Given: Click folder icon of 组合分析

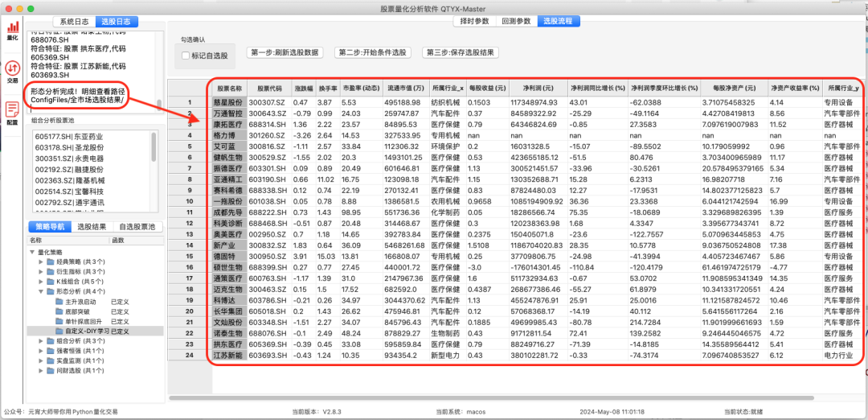Looking at the screenshot, I should (51, 341).
